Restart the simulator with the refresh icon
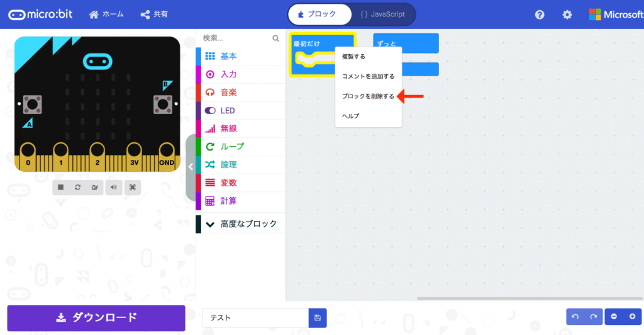The image size is (644, 335). point(77,188)
